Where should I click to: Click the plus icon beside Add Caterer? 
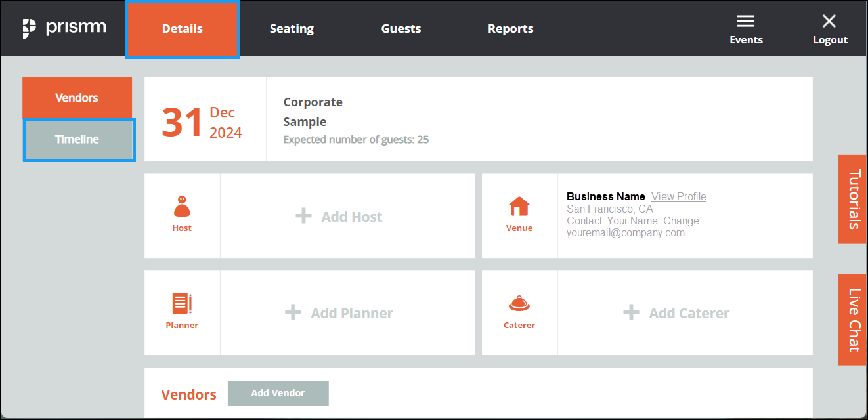631,312
